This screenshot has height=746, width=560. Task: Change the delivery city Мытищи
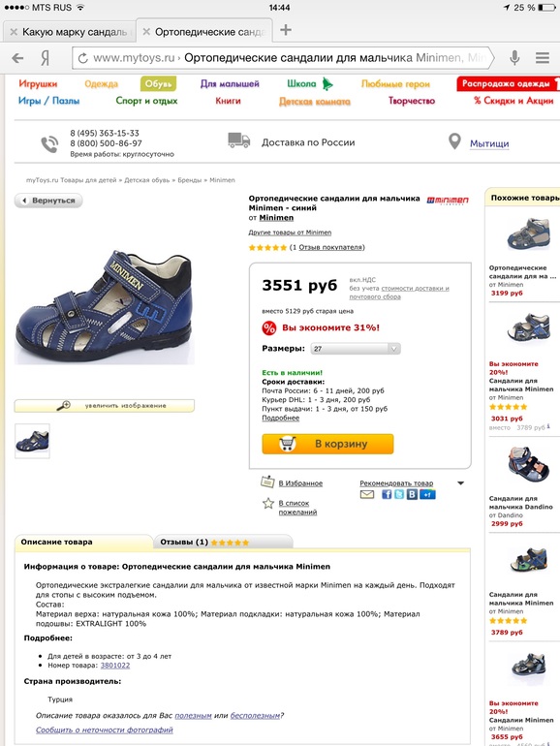(489, 143)
